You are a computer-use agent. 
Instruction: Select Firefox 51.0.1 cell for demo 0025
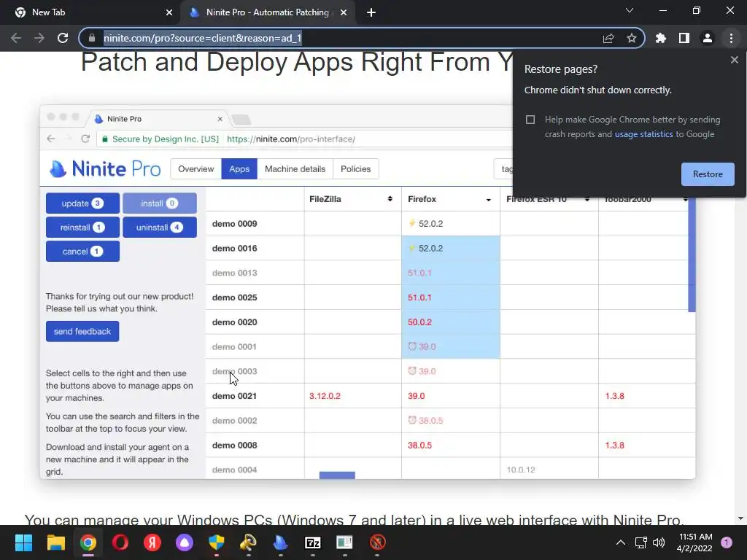(x=451, y=297)
